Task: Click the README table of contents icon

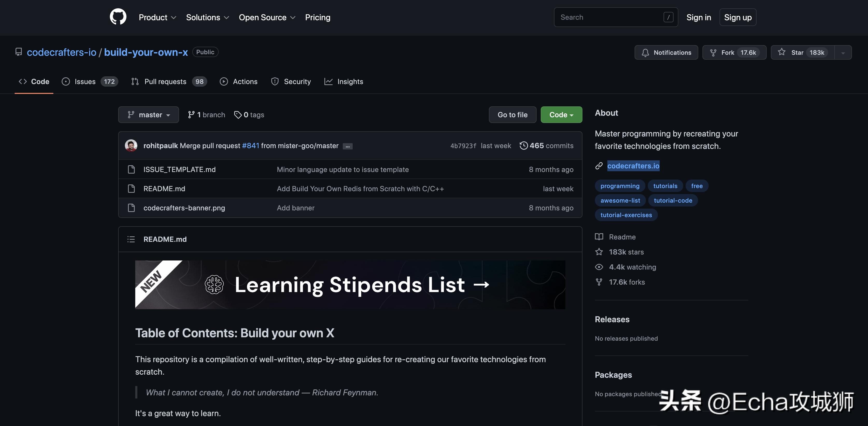Action: (x=131, y=239)
